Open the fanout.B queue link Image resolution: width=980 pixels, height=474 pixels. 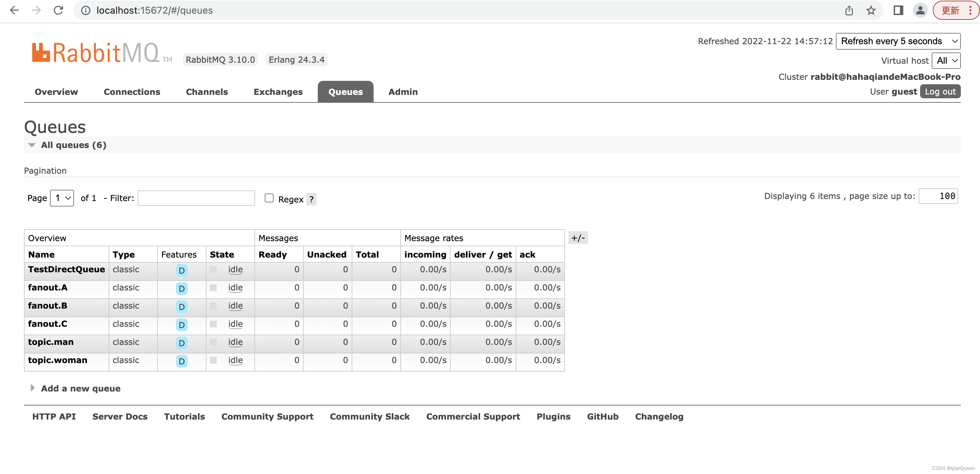pyautogui.click(x=48, y=305)
